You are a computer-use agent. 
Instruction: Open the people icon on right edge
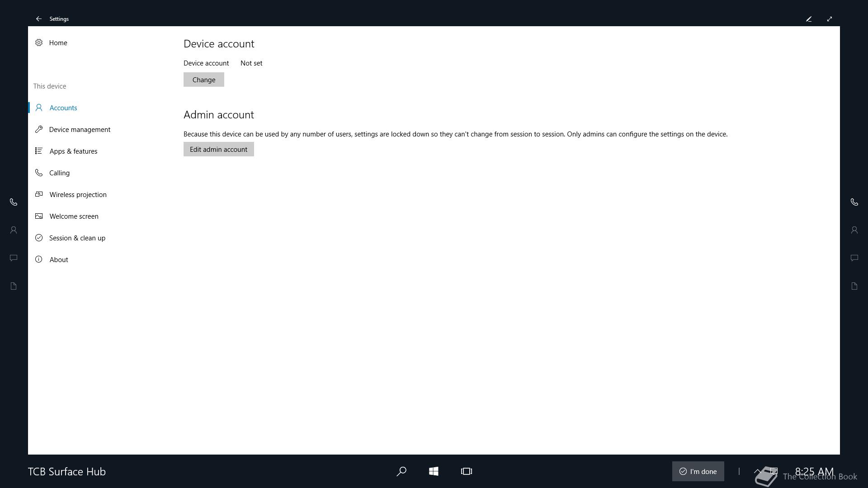pos(854,230)
